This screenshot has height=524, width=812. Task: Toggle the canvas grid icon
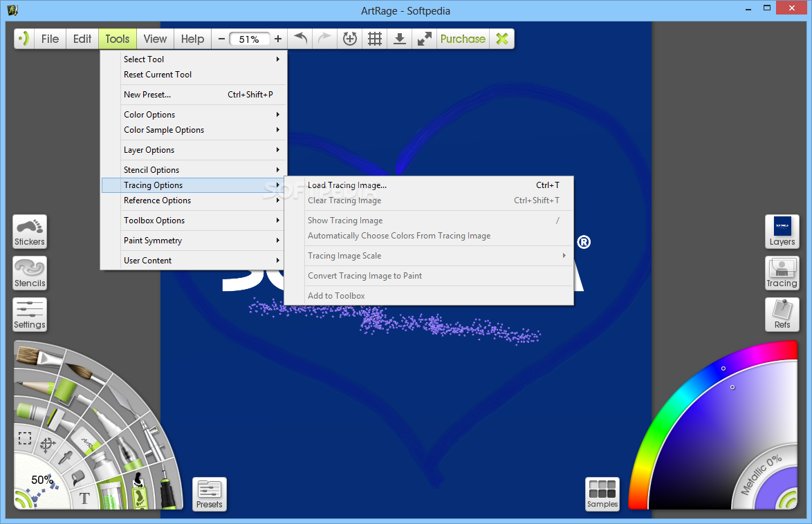pos(375,39)
